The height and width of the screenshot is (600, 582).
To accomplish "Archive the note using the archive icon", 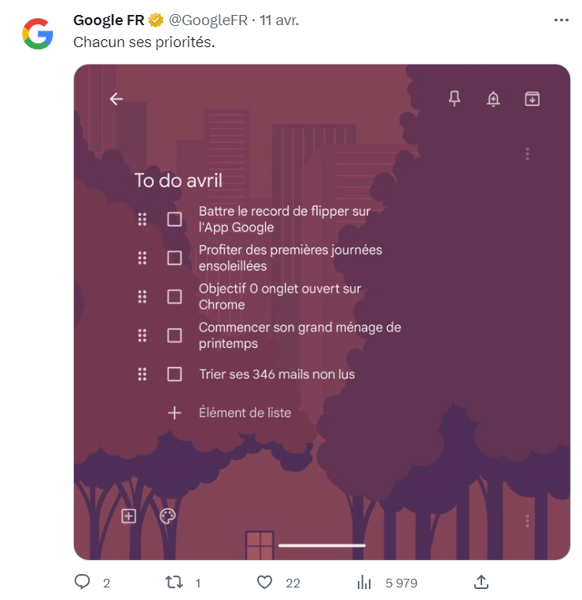I will (532, 99).
